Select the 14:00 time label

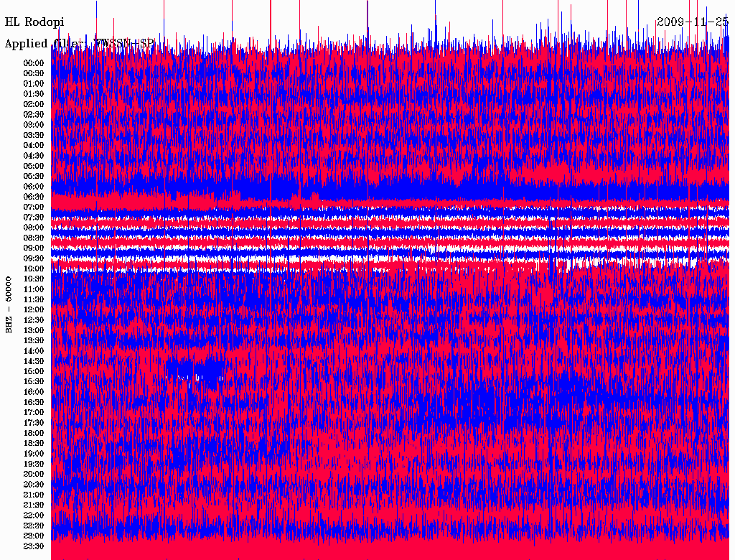tap(34, 351)
